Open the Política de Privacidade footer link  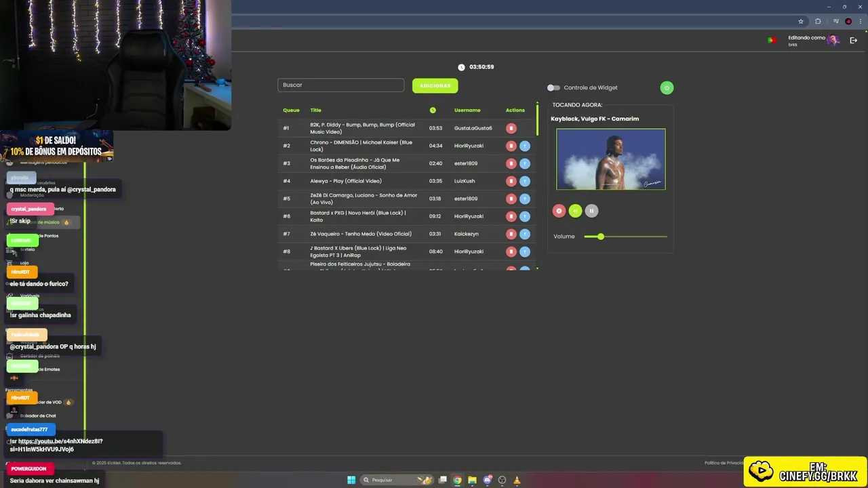tap(724, 463)
